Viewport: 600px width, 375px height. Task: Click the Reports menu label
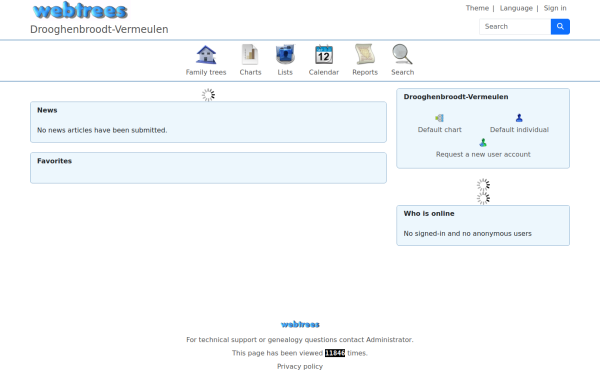pos(365,72)
